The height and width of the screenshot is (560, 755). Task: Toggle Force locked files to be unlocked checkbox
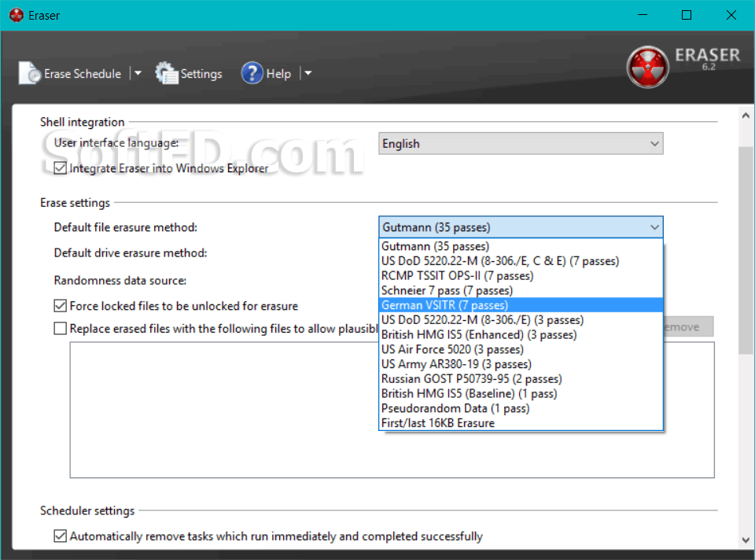61,306
